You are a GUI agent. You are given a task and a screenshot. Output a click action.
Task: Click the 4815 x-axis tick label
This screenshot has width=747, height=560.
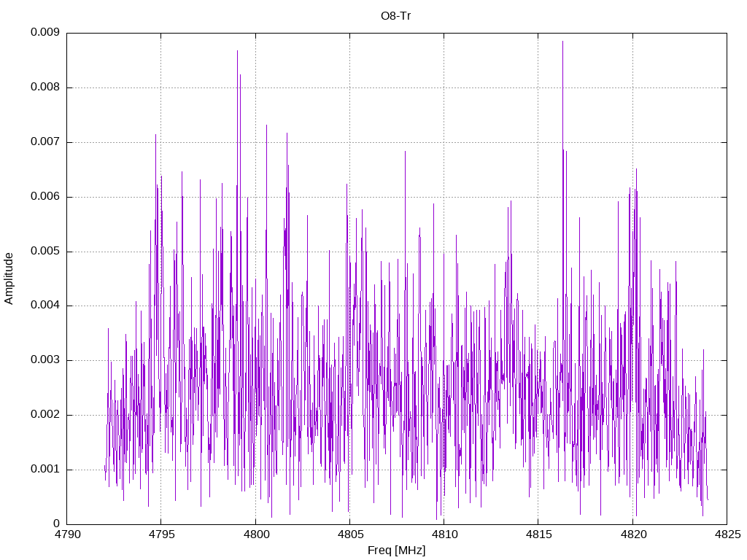click(x=539, y=534)
